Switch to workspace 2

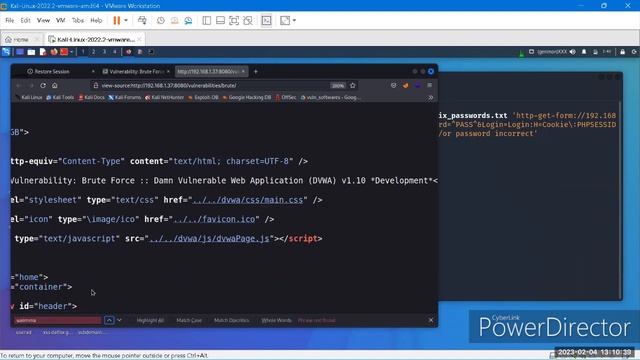tap(93, 52)
